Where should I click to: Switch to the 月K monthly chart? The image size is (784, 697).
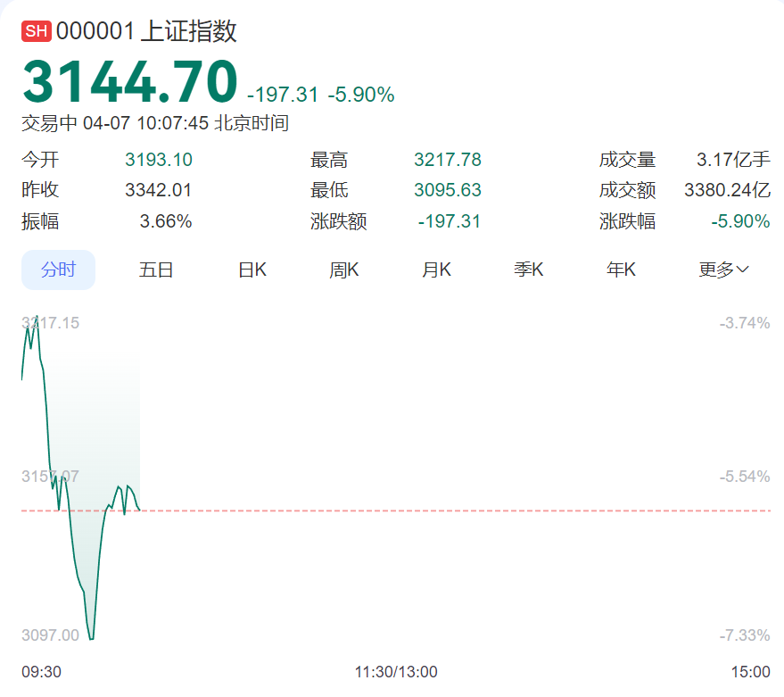(437, 270)
